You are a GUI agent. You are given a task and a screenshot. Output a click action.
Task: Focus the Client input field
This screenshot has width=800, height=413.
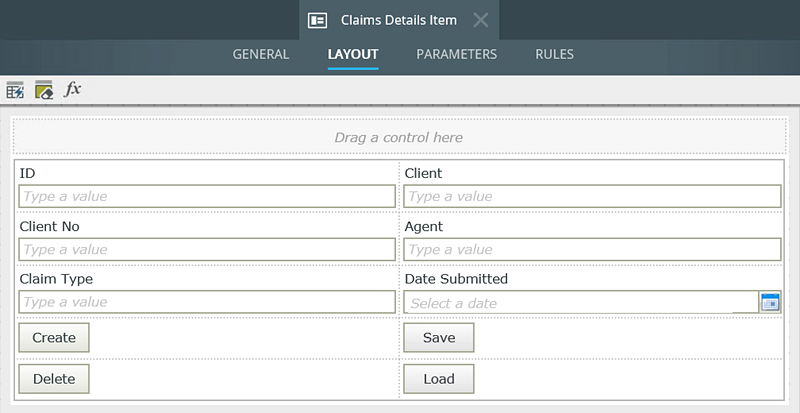(592, 196)
